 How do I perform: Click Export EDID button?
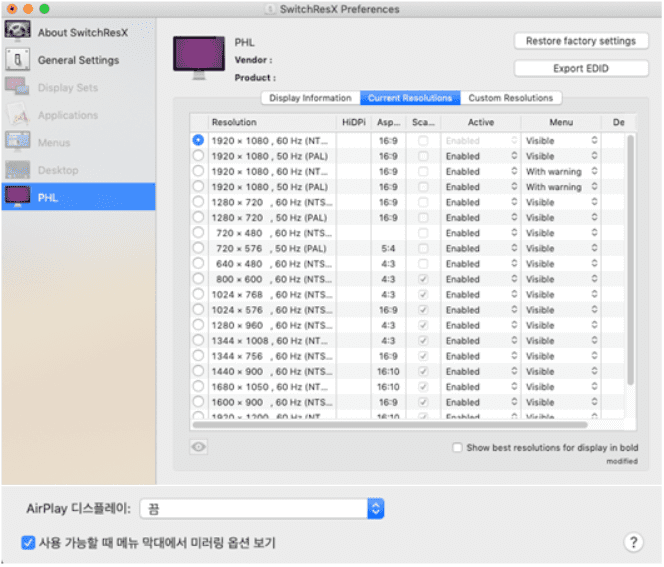tap(581, 68)
